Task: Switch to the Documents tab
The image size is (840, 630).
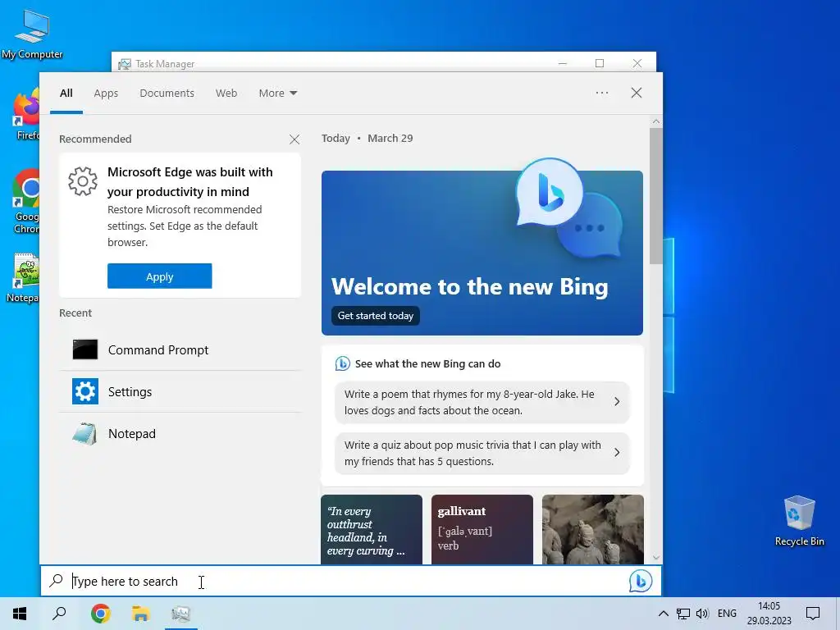Action: [x=167, y=94]
